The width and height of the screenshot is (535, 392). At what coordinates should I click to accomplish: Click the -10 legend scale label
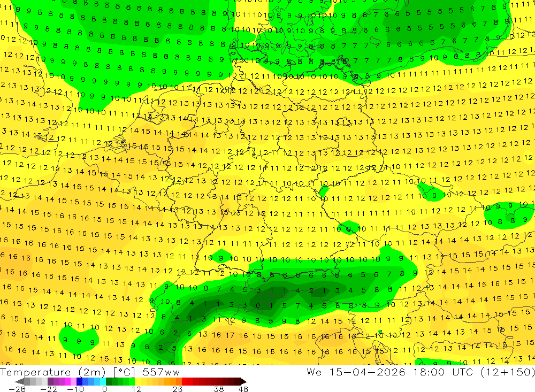click(75, 389)
